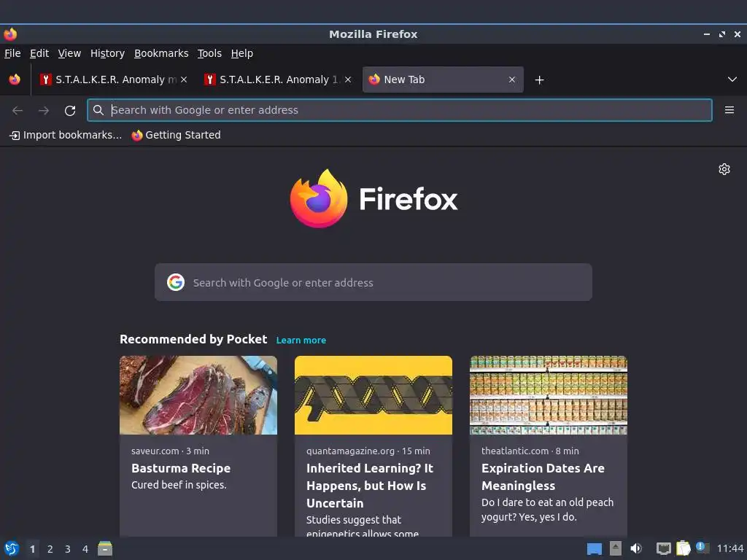Click the Firefox logo on new tab page
This screenshot has height=560, width=747.
[319, 198]
